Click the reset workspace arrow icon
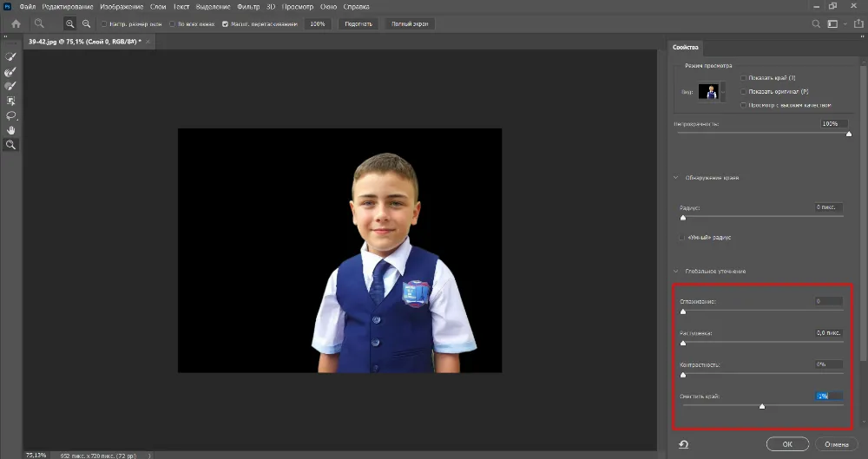Image resolution: width=868 pixels, height=459 pixels. (x=684, y=444)
